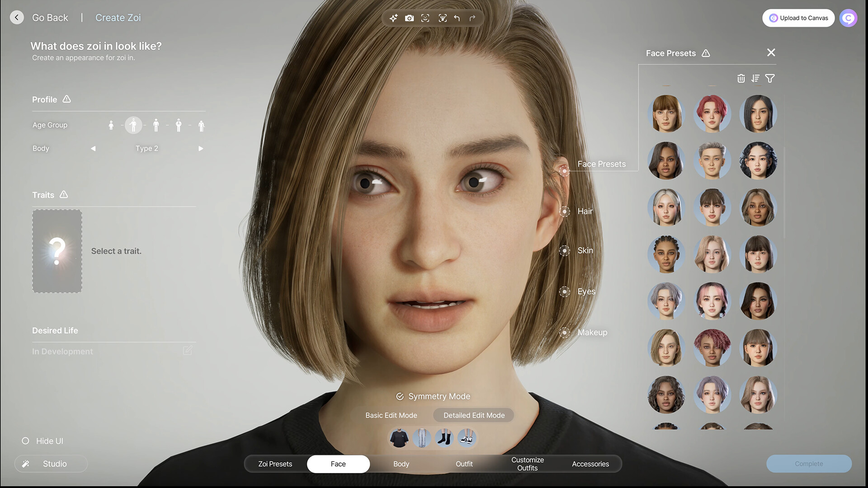Screen dimensions: 868x488
Task: Navigate to Body tab
Action: pyautogui.click(x=401, y=464)
